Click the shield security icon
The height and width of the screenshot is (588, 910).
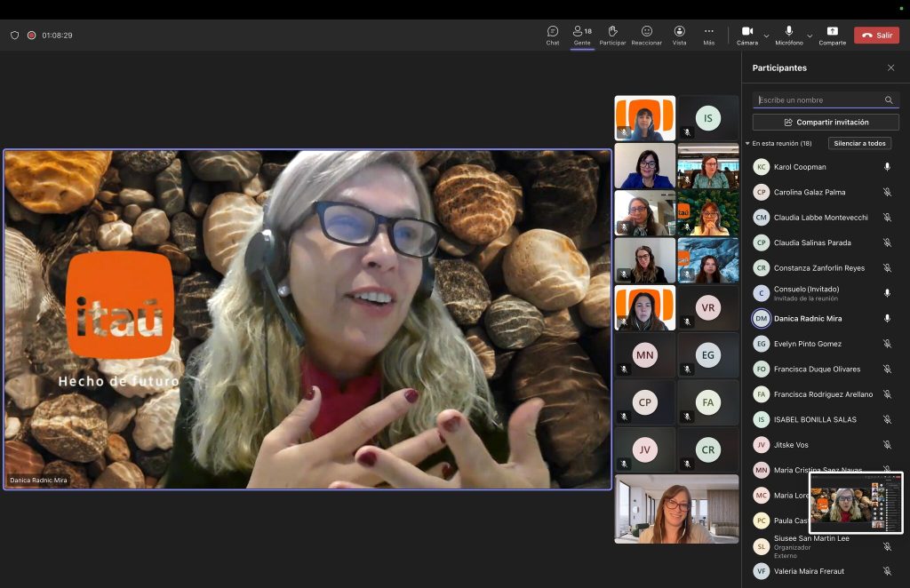click(14, 36)
